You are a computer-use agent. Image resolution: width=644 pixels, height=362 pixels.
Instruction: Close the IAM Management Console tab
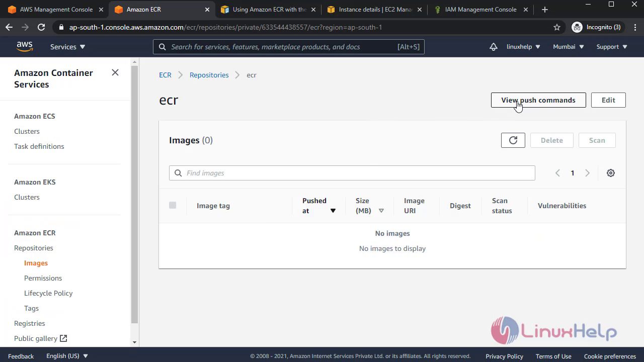(526, 10)
